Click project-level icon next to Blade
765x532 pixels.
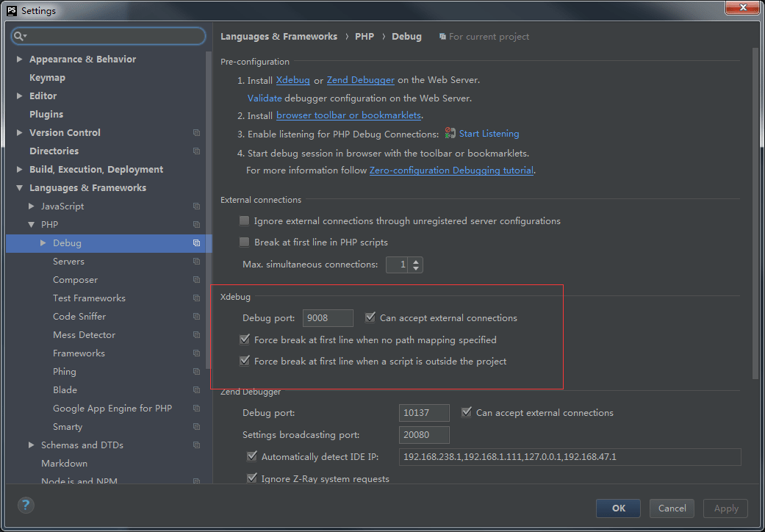coord(197,390)
